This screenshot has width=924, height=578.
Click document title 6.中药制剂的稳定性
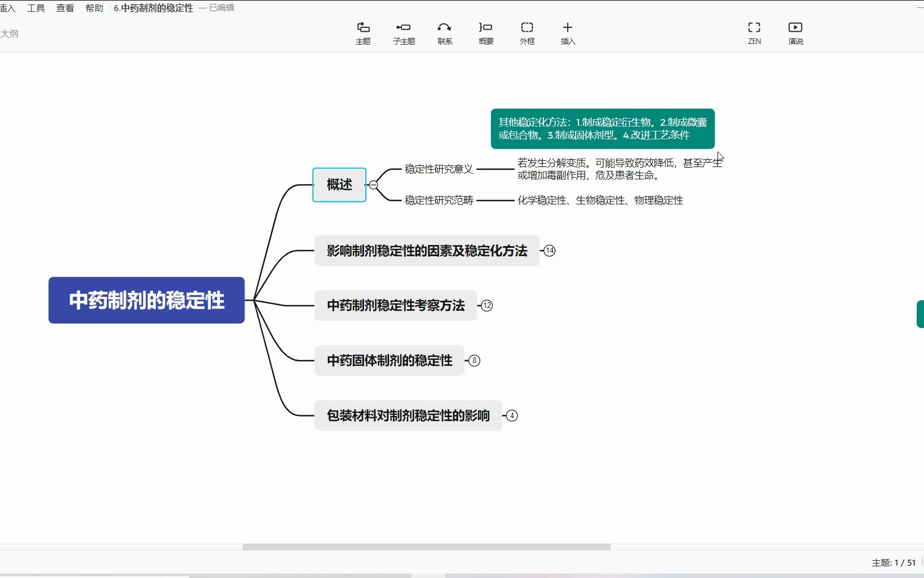(x=154, y=8)
